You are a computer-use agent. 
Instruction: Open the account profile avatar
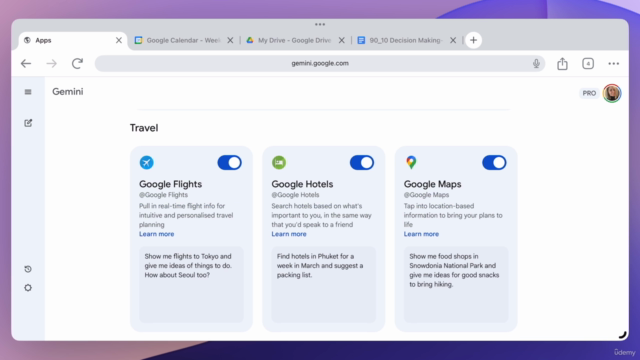(612, 93)
